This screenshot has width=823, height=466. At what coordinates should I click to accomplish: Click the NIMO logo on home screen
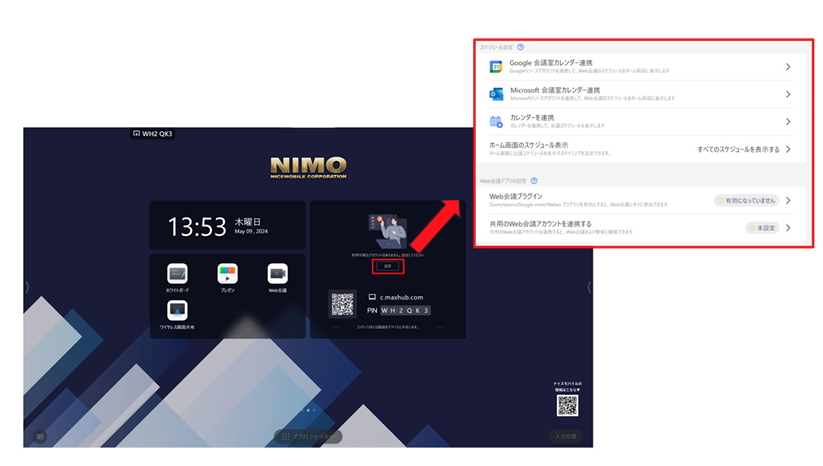tap(308, 168)
